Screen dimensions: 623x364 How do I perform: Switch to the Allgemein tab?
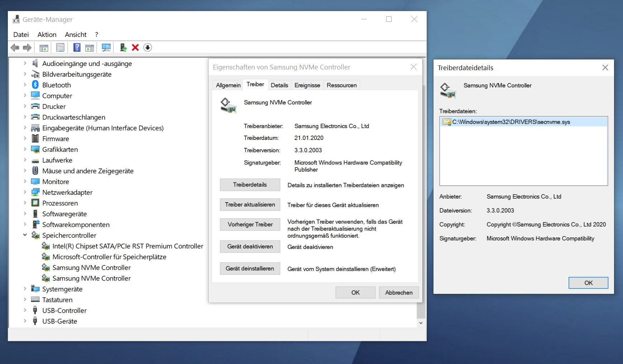[x=228, y=85]
